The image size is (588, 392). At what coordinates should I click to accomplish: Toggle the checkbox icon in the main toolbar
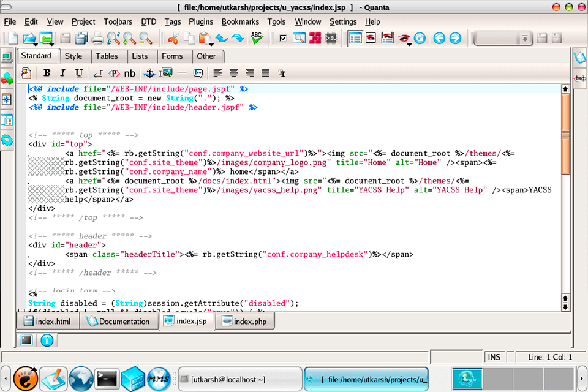[282, 37]
